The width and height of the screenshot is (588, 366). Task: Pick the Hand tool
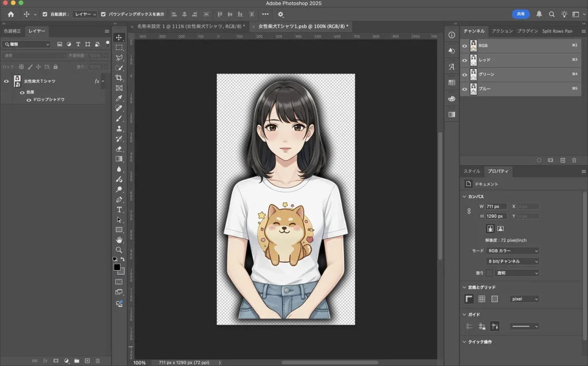tap(119, 240)
